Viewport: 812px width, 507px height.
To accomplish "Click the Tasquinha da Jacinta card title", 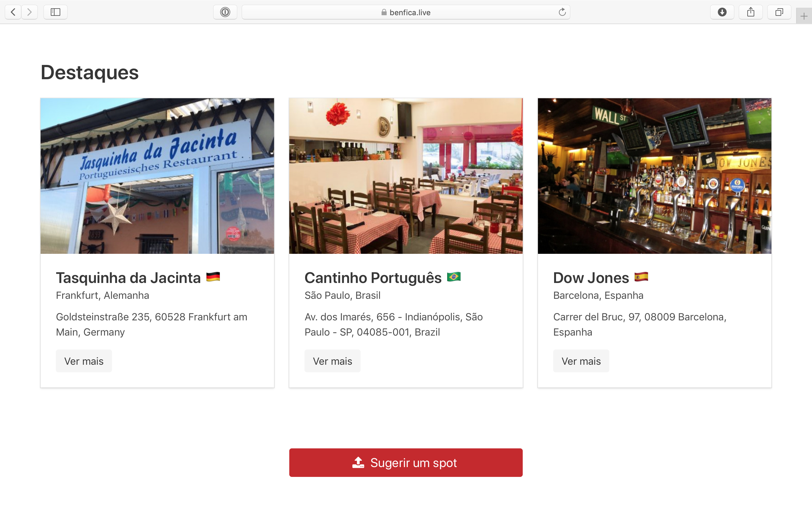I will click(128, 278).
